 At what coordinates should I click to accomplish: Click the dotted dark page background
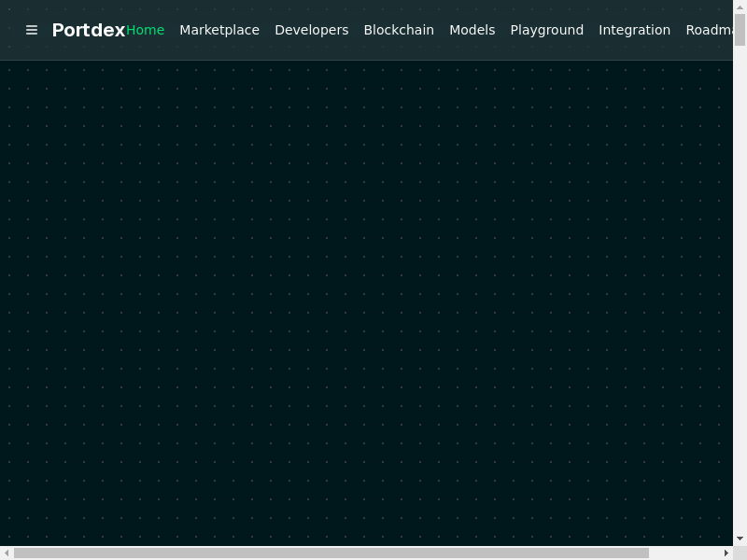(373, 299)
